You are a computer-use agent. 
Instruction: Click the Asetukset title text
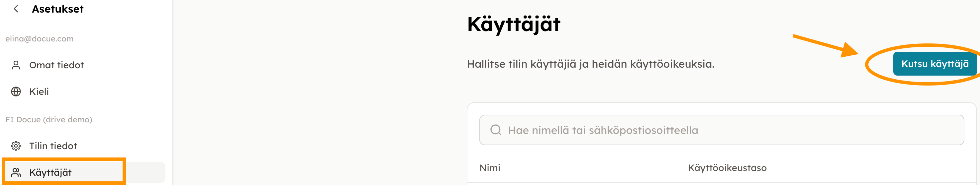click(57, 9)
